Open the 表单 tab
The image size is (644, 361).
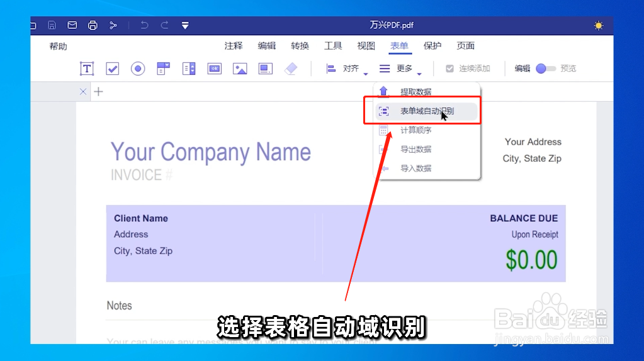[x=399, y=46]
